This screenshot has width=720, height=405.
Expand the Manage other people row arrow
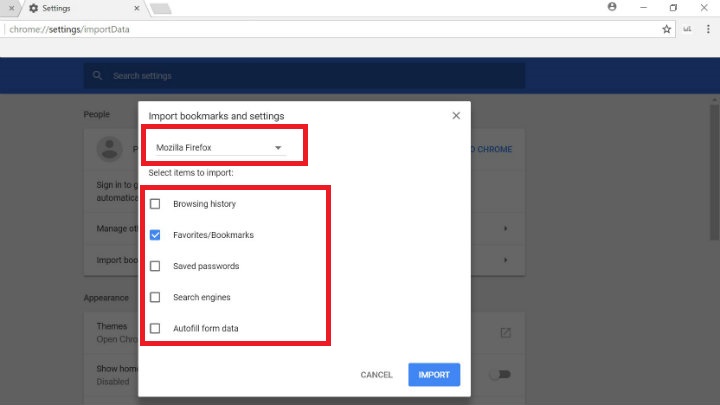click(506, 228)
